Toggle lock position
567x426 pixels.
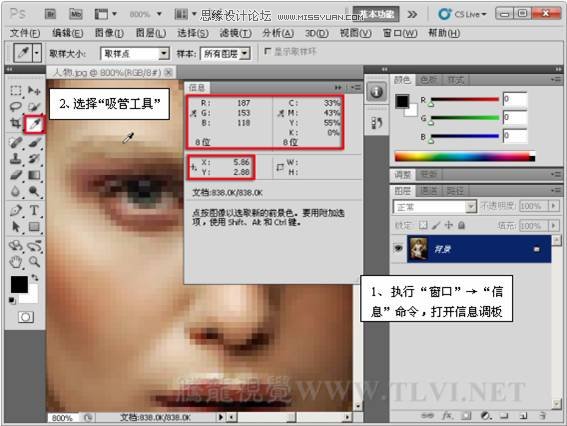click(x=449, y=226)
